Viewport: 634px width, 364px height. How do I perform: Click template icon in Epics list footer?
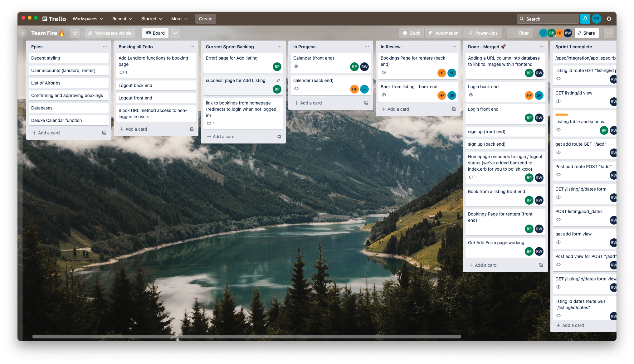pyautogui.click(x=104, y=133)
